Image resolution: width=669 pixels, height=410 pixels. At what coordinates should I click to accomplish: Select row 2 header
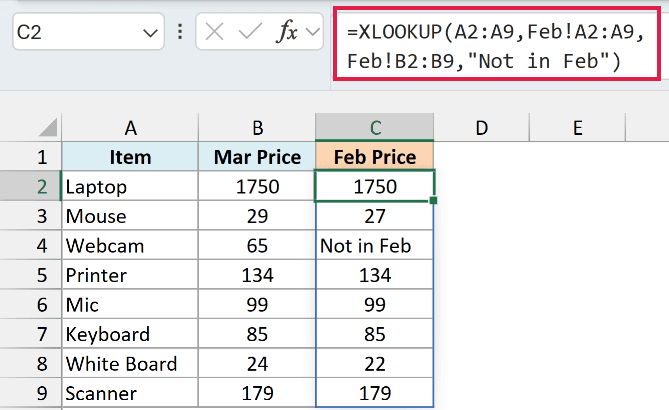point(31,186)
